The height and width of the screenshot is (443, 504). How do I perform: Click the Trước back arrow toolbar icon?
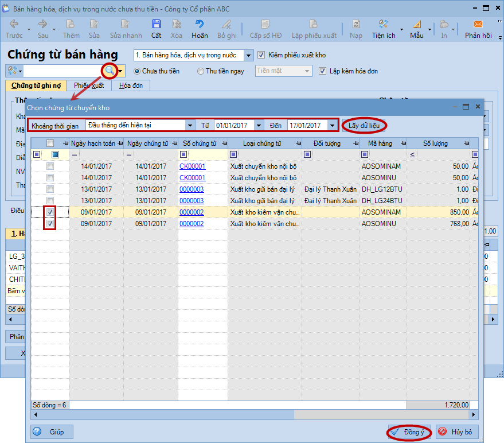click(14, 24)
